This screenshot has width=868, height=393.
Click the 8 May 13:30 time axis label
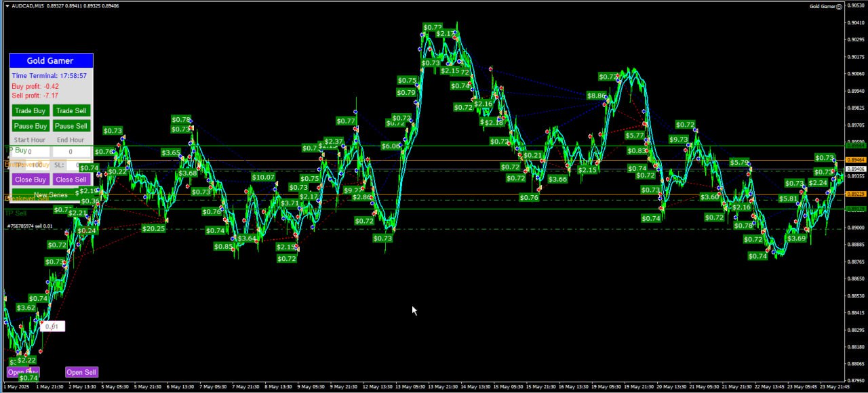(279, 387)
